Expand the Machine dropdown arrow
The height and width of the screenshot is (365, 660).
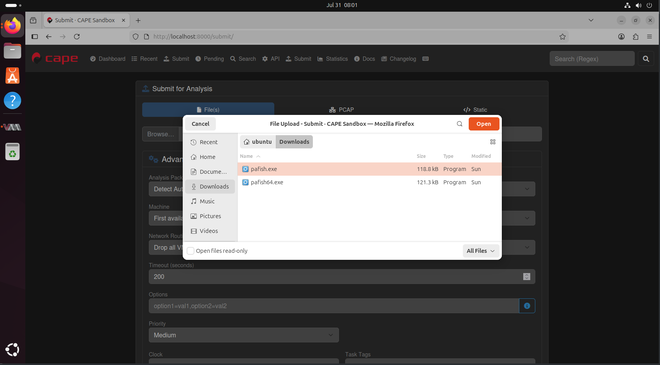tap(527, 218)
